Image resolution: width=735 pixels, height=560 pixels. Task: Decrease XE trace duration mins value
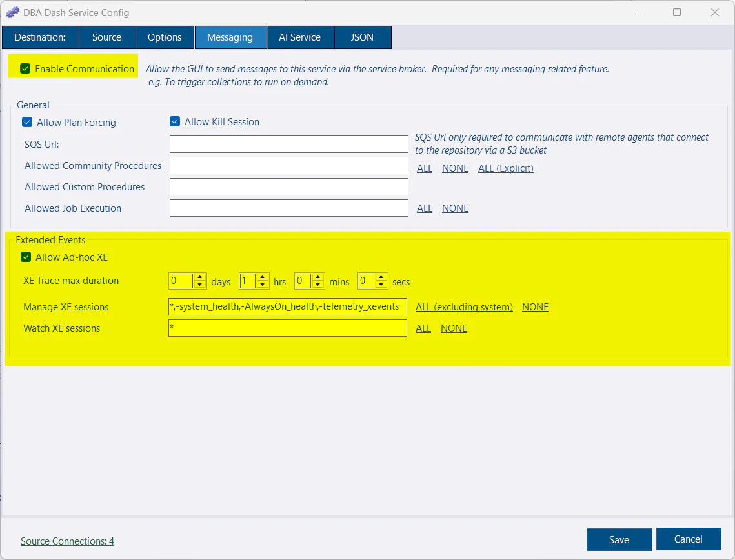click(318, 285)
